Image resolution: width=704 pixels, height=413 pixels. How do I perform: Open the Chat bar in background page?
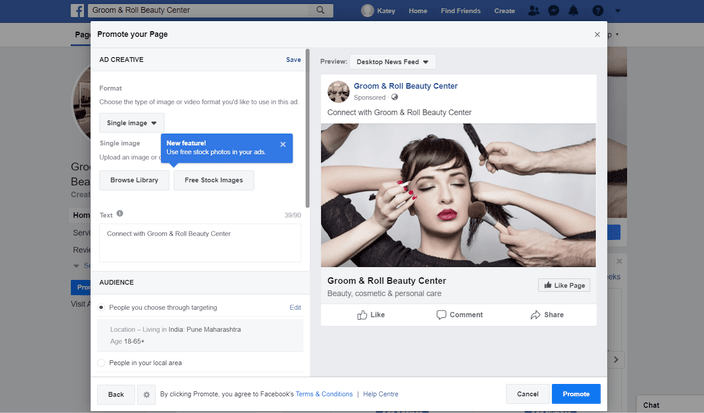point(669,404)
